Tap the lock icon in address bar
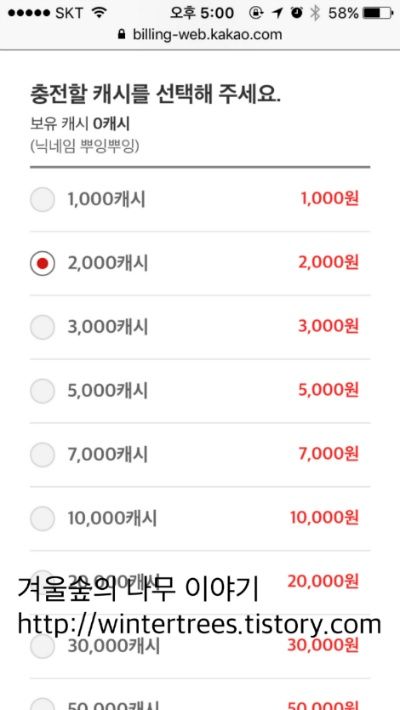Screen dimensions: 400x710 (121, 34)
